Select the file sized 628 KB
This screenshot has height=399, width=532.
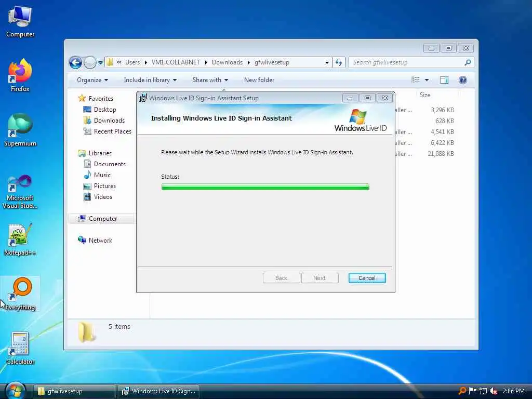pyautogui.click(x=445, y=121)
